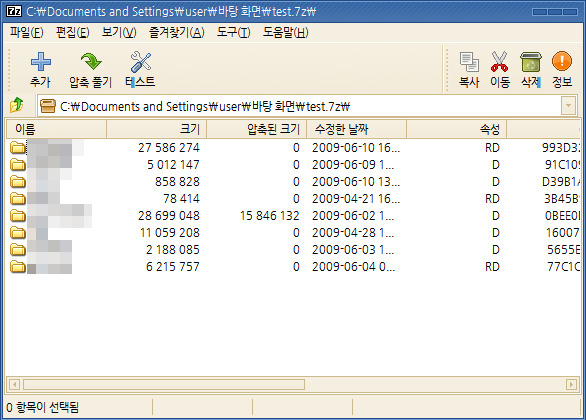The height and width of the screenshot is (420, 586).
Task: Click the CRC value 77C1C
Action: coord(564,267)
